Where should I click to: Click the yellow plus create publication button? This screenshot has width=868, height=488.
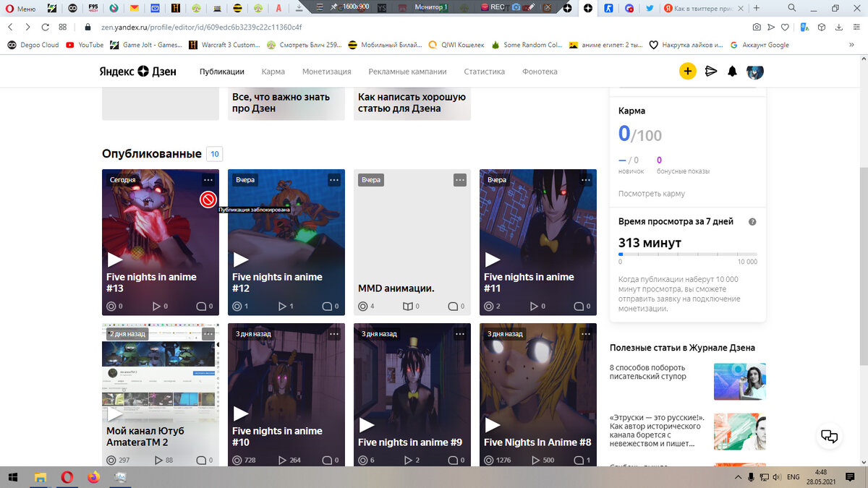tap(687, 71)
